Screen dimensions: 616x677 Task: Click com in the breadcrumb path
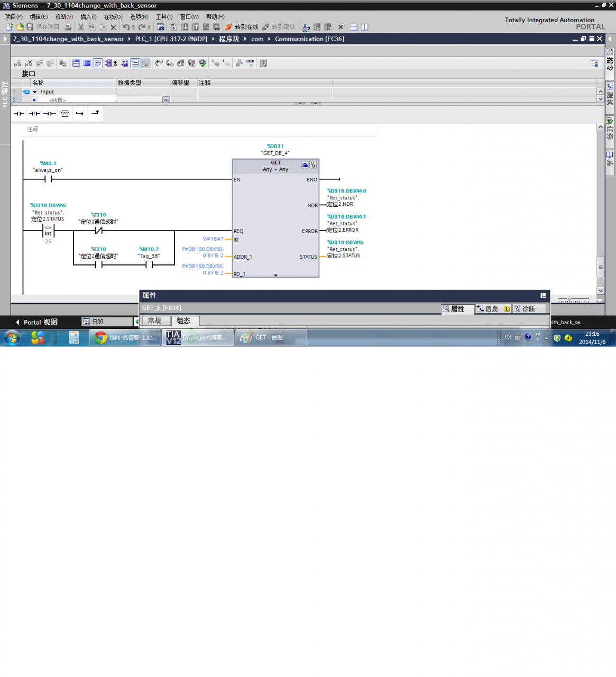(258, 39)
